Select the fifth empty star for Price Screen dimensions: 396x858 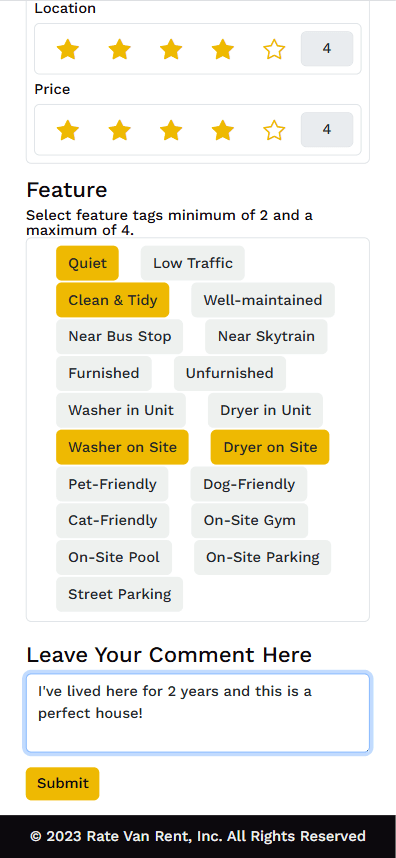(x=274, y=130)
